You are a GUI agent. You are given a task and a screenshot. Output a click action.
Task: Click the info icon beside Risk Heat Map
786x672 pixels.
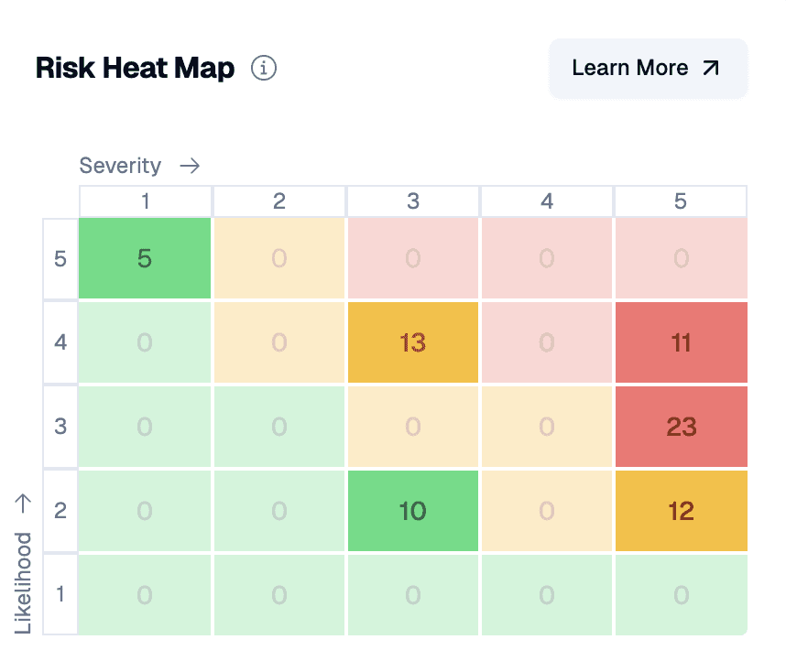264,68
